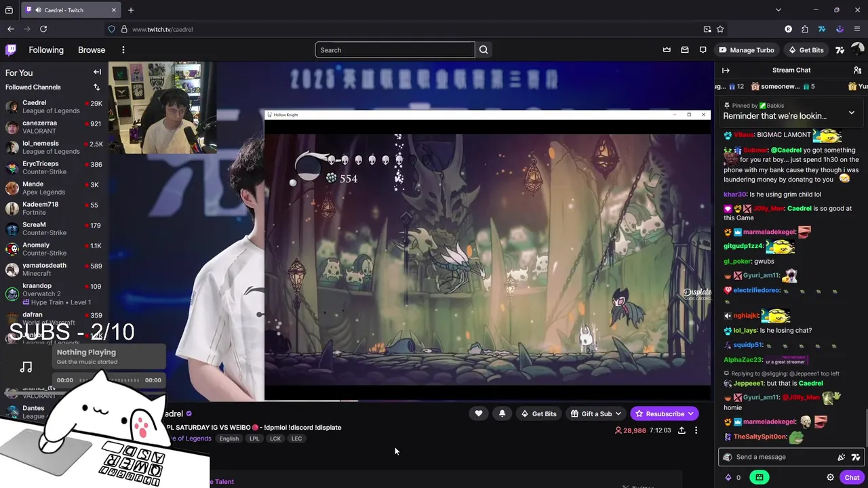
Task: Click the browser address bar URL
Action: click(x=163, y=29)
